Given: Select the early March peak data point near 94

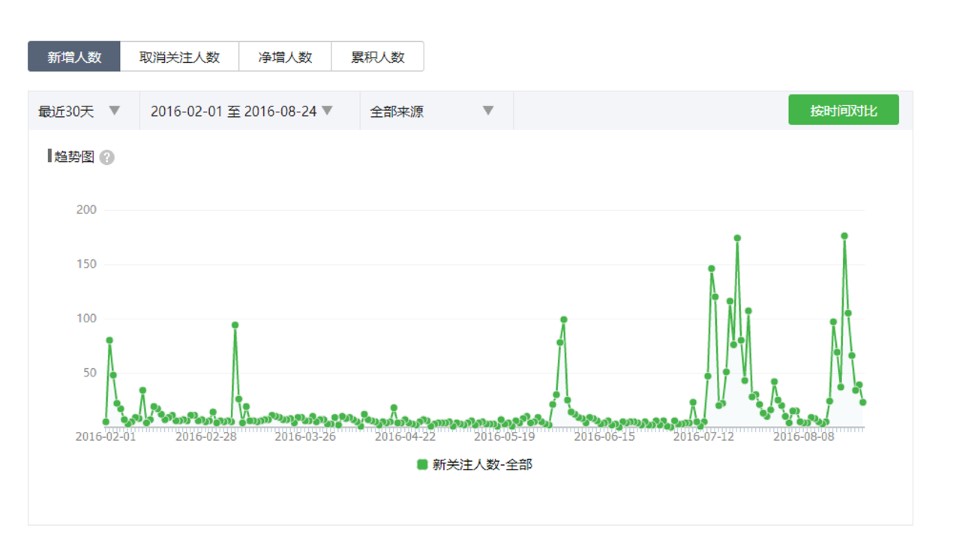Looking at the screenshot, I should pyautogui.click(x=235, y=325).
